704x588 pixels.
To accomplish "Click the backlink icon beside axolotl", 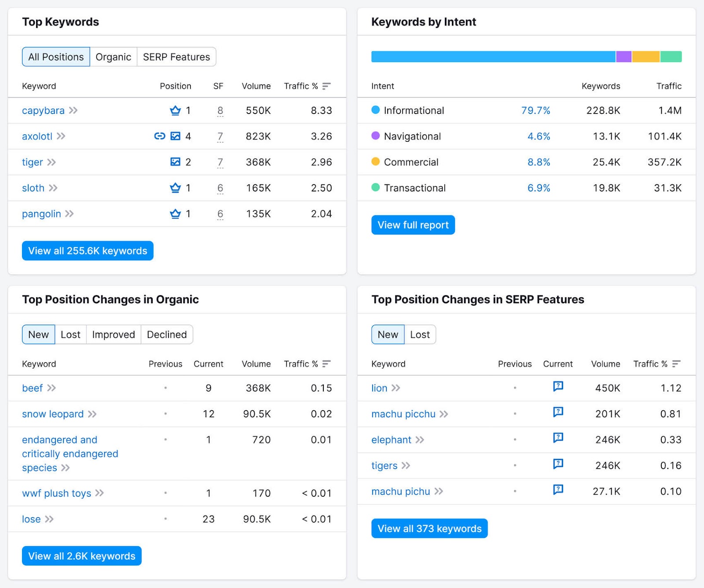I will click(159, 136).
